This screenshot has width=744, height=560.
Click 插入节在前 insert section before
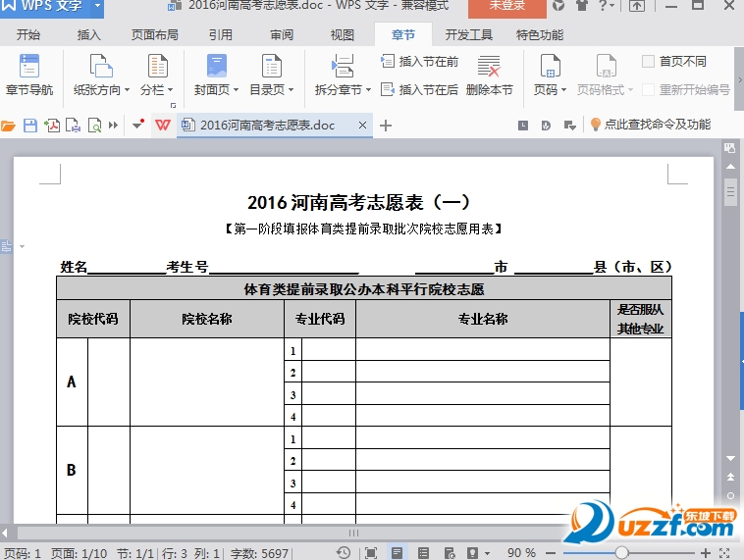[x=419, y=61]
